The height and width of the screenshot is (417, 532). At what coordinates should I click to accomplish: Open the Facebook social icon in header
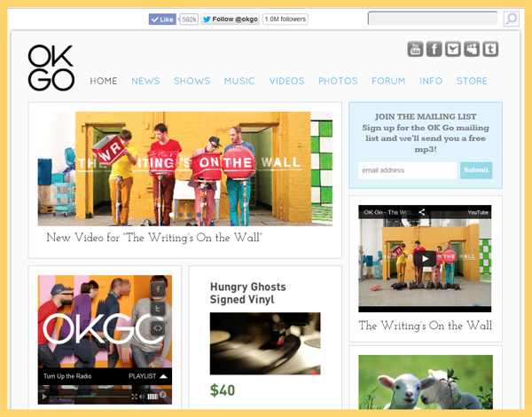(434, 49)
